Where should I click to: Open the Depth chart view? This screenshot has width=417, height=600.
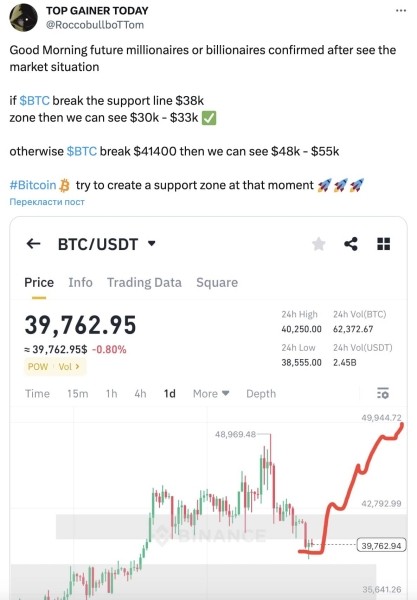pyautogui.click(x=261, y=393)
